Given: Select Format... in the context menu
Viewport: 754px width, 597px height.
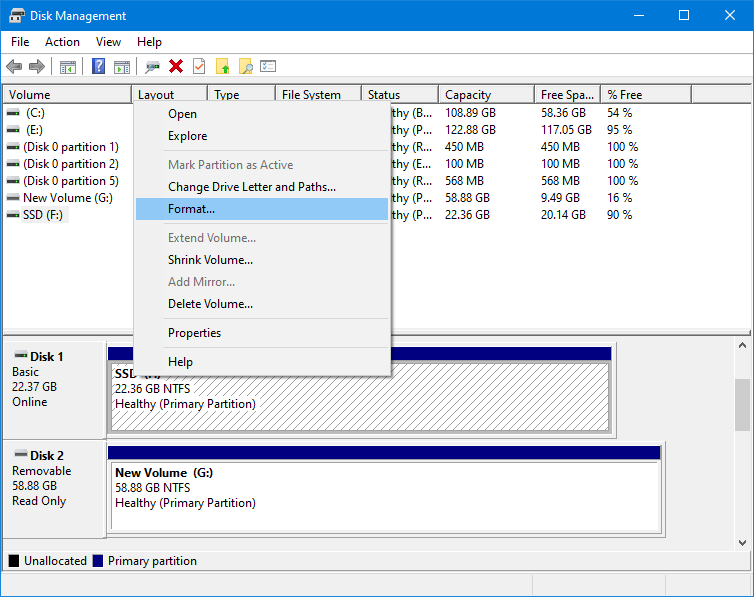Looking at the screenshot, I should [191, 209].
